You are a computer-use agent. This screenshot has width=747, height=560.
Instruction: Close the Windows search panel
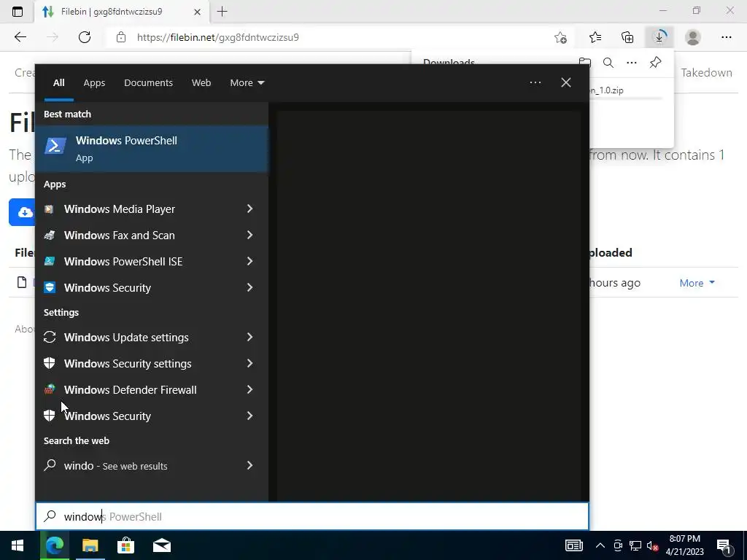565,82
